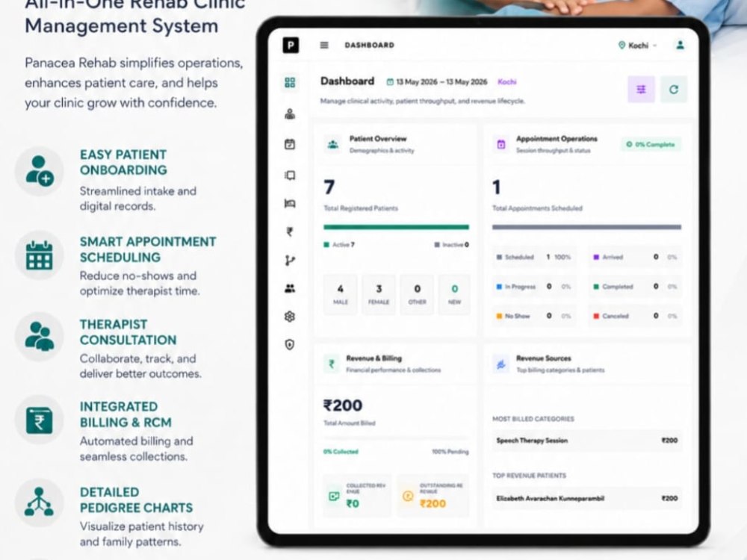Click the outstanding revenue orange icon
The width and height of the screenshot is (747, 560).
408,497
